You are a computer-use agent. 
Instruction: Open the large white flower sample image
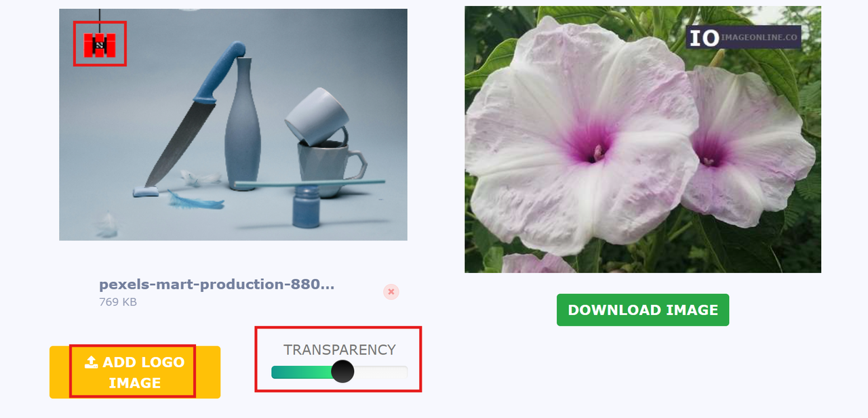(643, 140)
